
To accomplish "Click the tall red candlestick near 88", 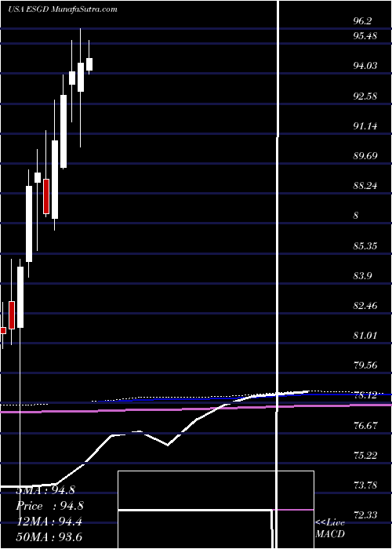I will point(45,196).
